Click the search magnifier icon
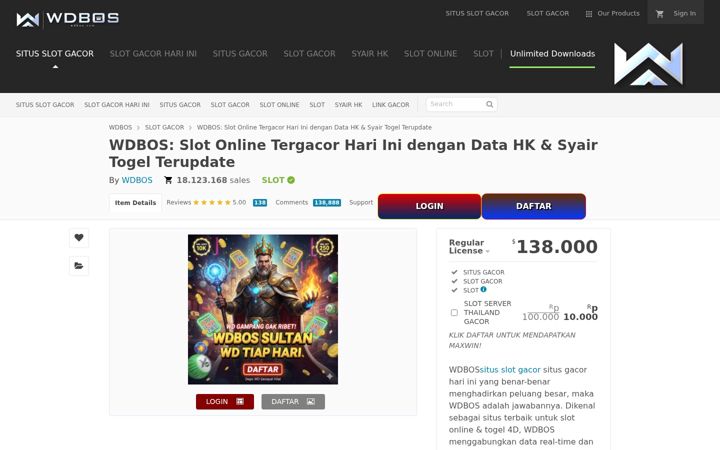 [x=489, y=104]
